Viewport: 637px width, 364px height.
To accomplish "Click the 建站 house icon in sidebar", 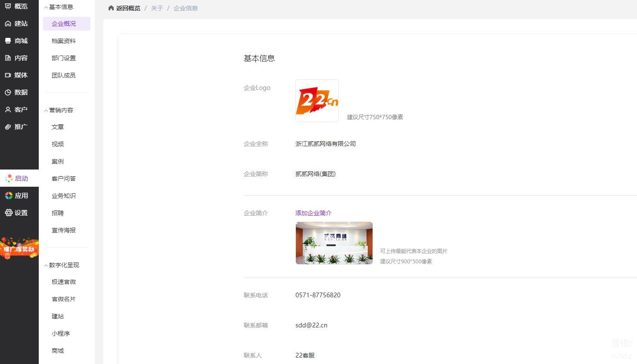I will 8,24.
